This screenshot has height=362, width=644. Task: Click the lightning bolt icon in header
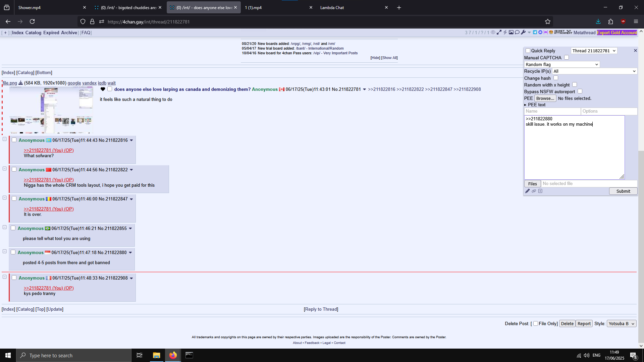(505, 33)
